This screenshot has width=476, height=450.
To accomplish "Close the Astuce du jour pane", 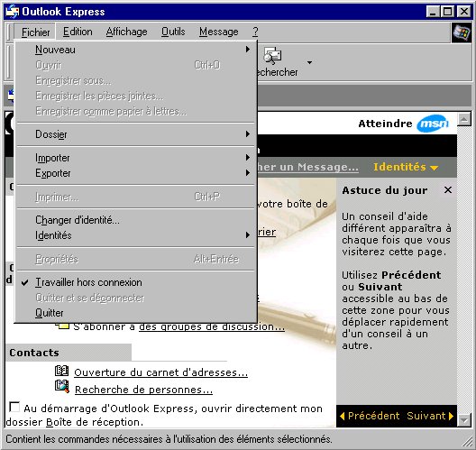I will (448, 190).
